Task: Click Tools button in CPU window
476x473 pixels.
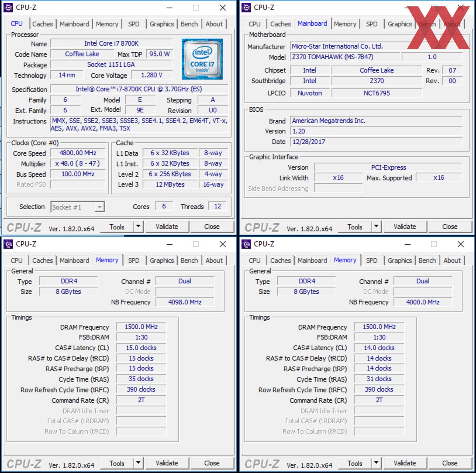Action: pos(117,227)
